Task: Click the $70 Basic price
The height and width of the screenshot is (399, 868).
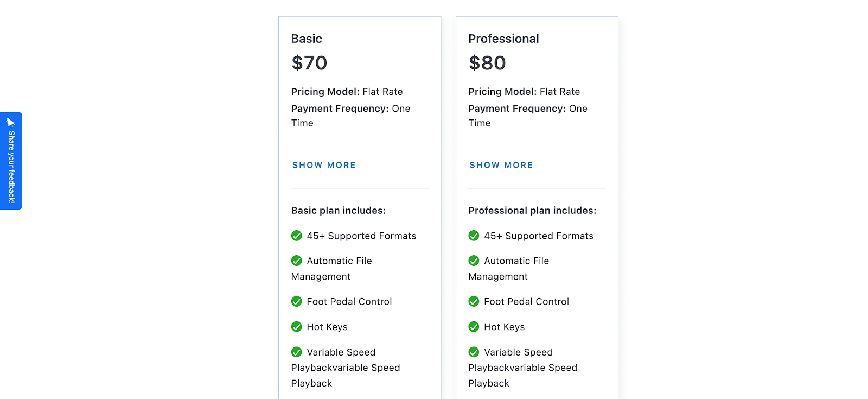Action: 309,63
